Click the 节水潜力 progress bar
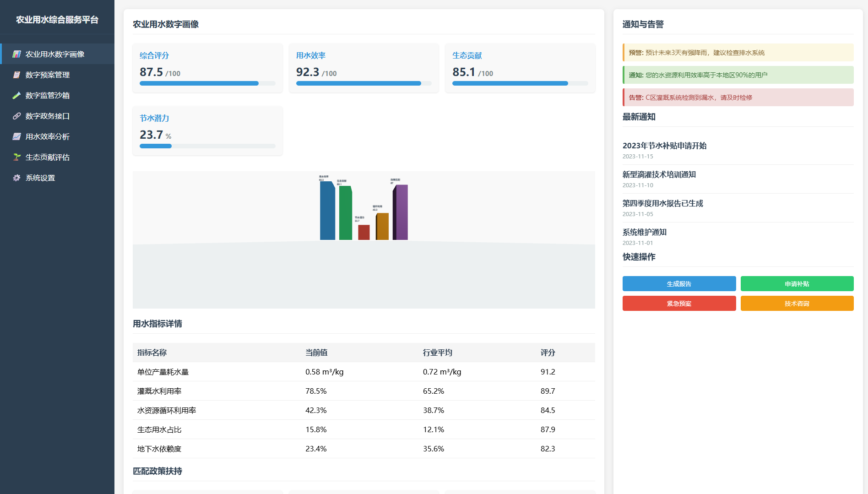Viewport: 868px width, 494px height. (x=207, y=146)
